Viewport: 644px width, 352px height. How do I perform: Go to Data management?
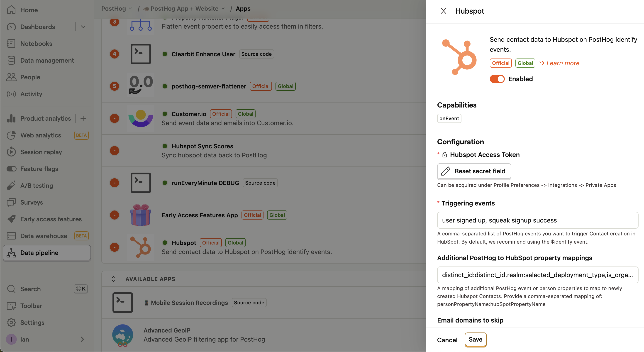point(47,60)
